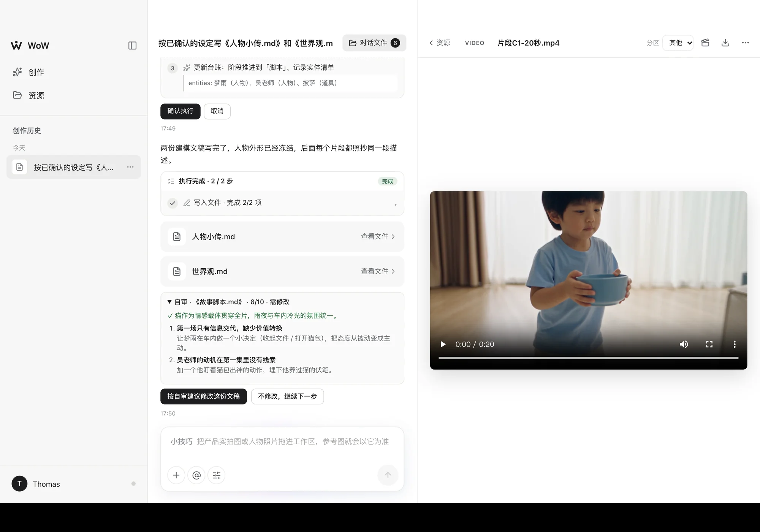Click the plus attachment icon
The width and height of the screenshot is (760, 532).
(176, 475)
